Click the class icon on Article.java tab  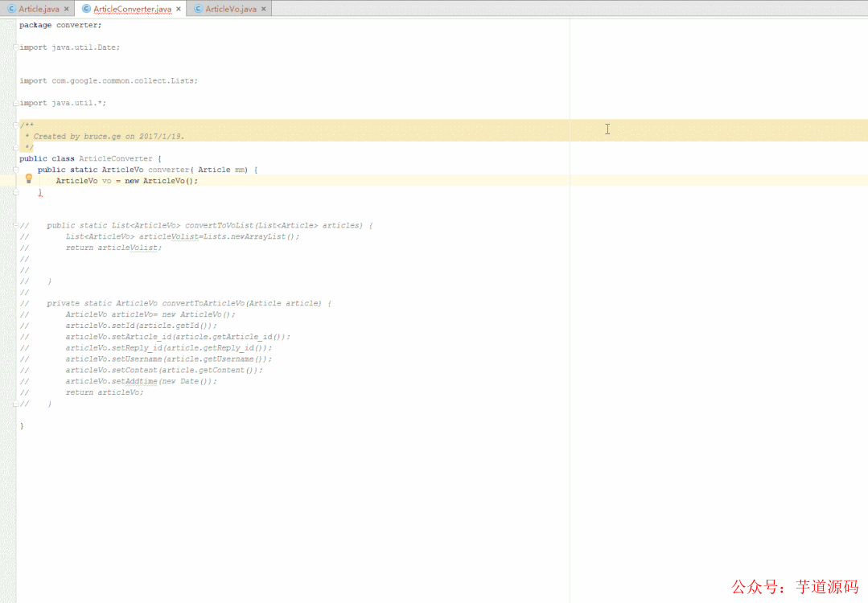(11, 9)
